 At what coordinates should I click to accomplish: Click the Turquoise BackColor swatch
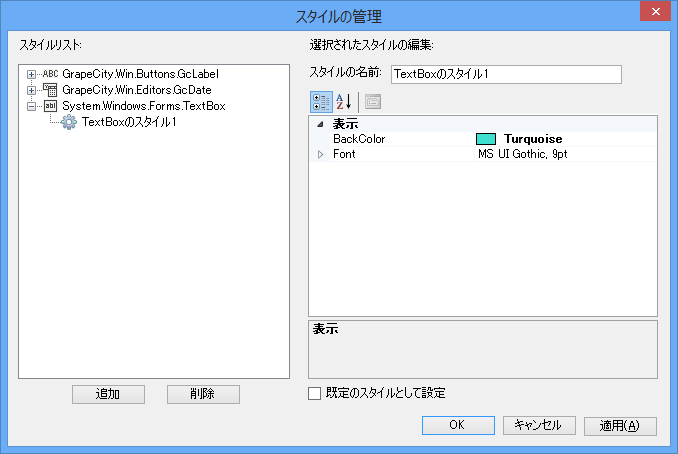point(487,139)
